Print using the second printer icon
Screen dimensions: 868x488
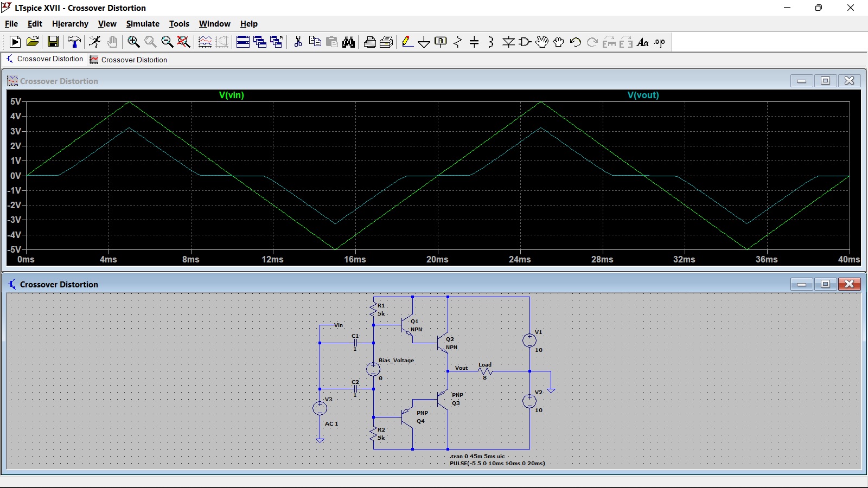[387, 42]
